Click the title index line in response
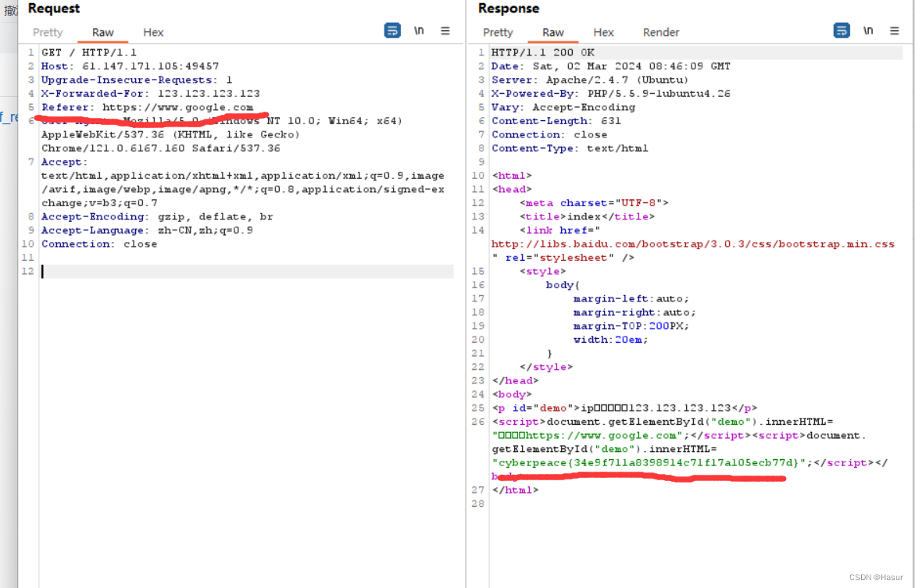Screen dimensions: 915x588 (x=587, y=216)
